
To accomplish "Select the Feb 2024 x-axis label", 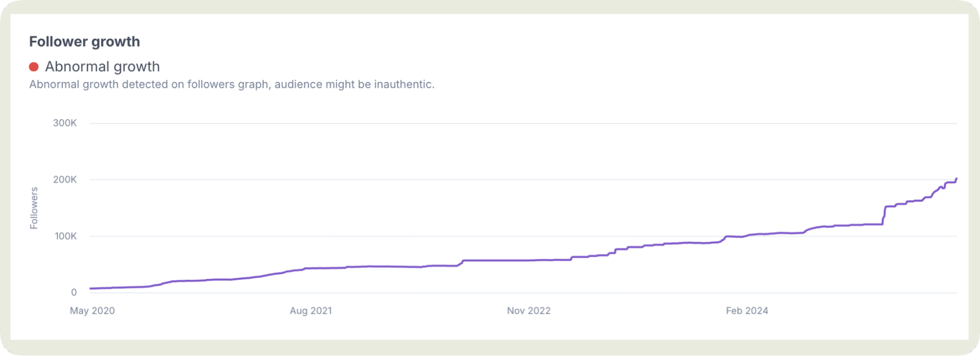I will click(x=747, y=311).
